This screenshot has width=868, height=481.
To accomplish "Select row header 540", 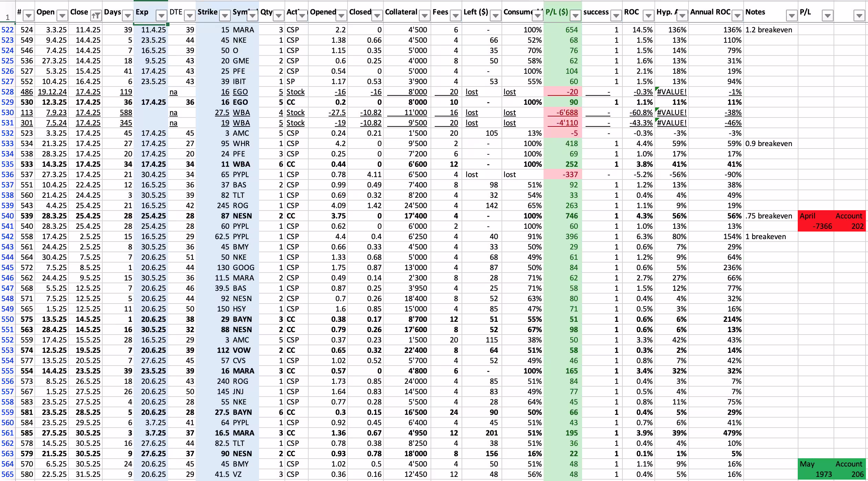I will [8, 216].
